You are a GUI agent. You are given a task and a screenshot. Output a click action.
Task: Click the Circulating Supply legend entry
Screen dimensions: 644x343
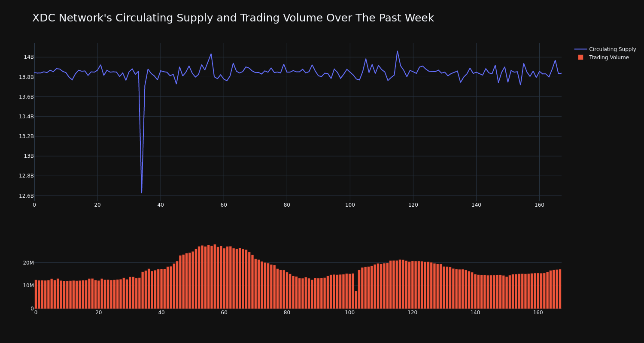pos(605,49)
